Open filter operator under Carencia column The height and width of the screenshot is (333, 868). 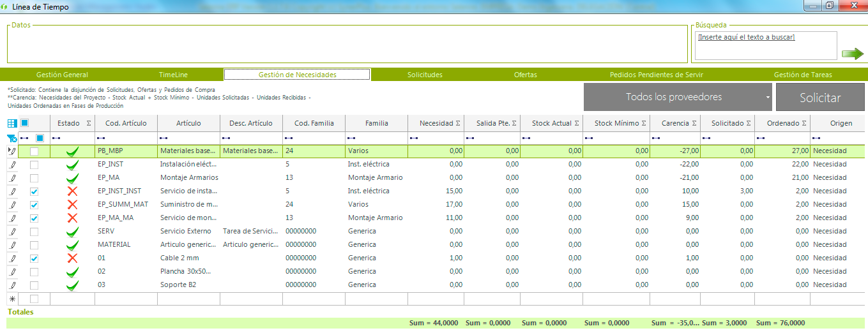657,138
